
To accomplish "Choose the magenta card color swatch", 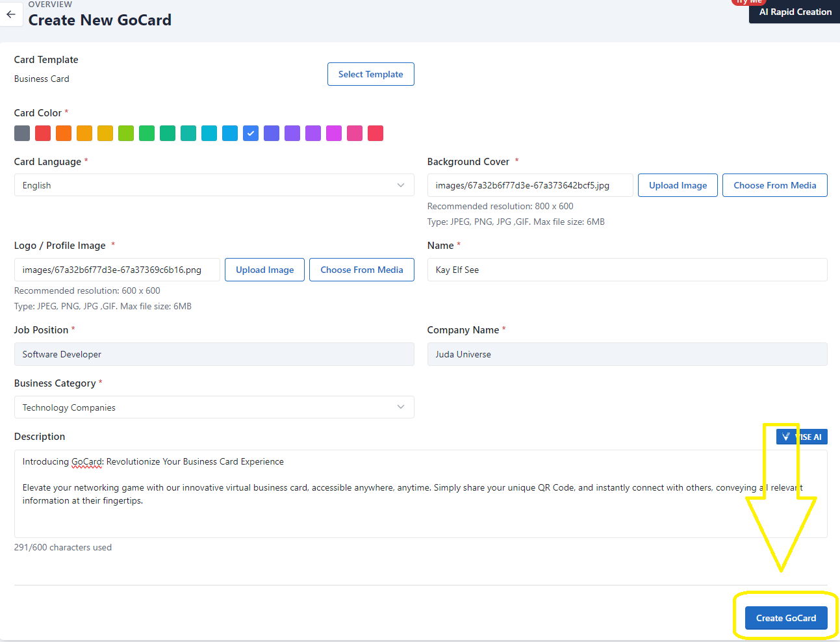I will coord(334,133).
